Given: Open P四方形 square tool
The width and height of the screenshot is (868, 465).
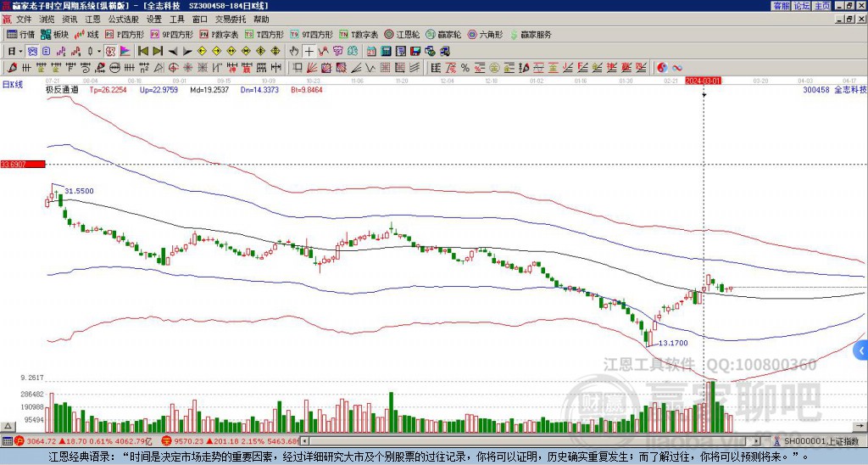Looking at the screenshot, I should point(125,34).
